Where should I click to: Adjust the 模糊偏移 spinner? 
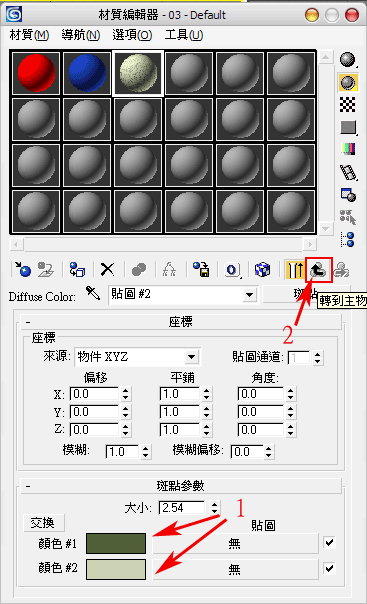click(x=268, y=451)
